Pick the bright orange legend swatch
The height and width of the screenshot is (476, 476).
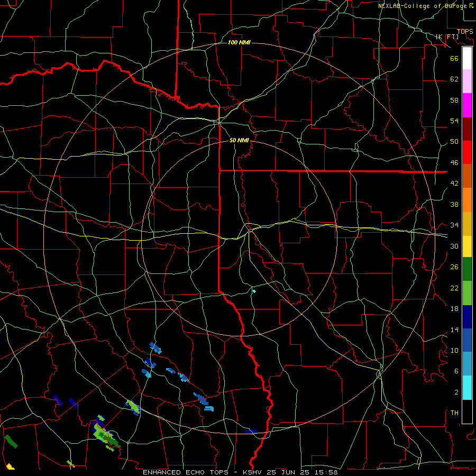coord(467,200)
